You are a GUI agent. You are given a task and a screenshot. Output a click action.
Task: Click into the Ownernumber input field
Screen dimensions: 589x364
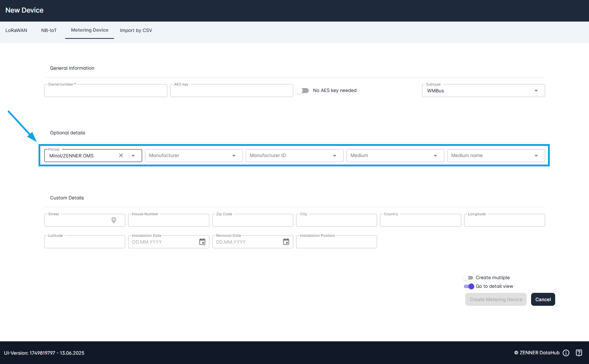105,91
